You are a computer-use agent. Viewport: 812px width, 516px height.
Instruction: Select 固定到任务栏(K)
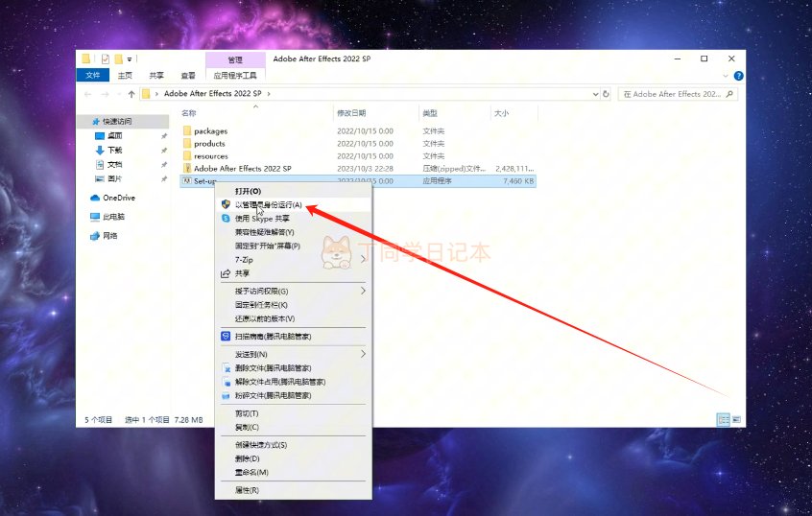294,305
